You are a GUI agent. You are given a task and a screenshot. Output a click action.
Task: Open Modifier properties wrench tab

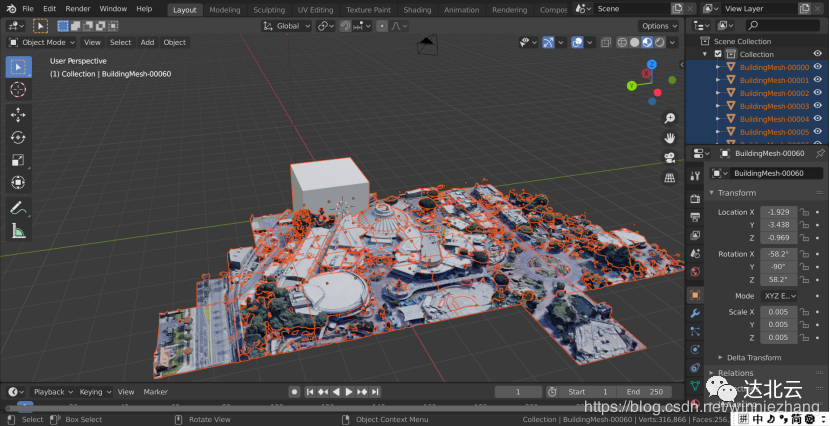coord(695,313)
